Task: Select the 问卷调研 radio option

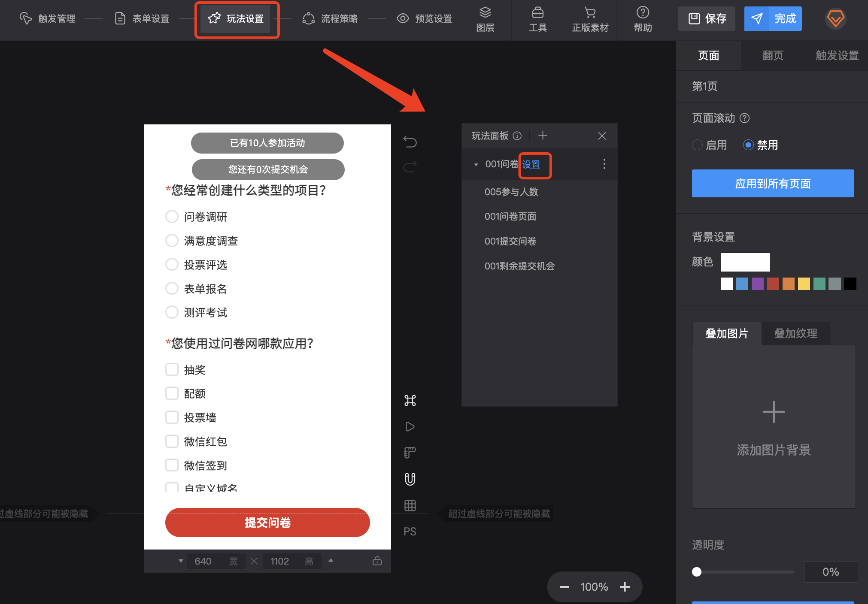Action: coord(172,217)
